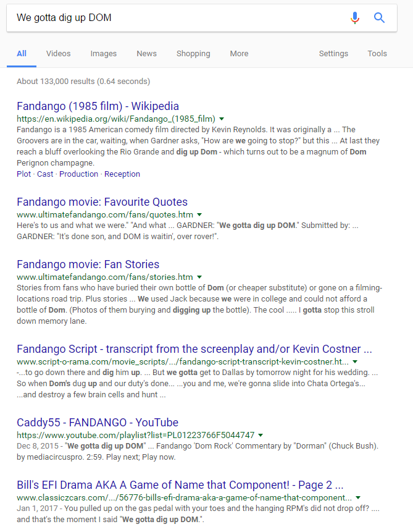Jump to the Production sitelink
This screenshot has width=413, height=532.
78,174
